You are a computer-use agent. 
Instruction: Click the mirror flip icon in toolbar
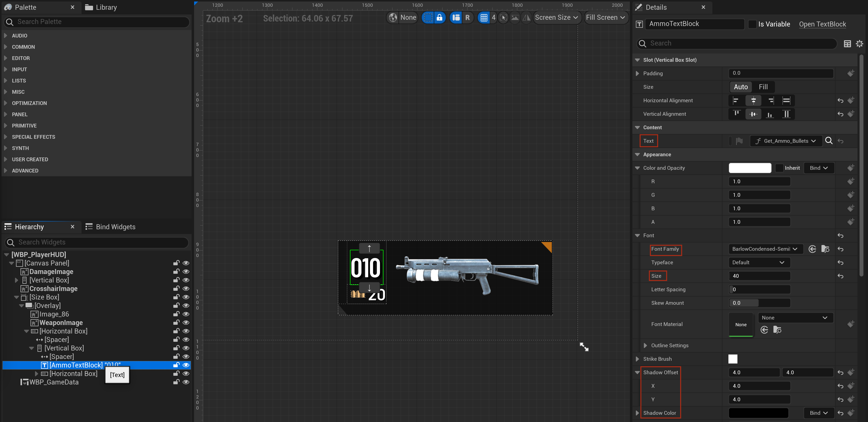(526, 17)
